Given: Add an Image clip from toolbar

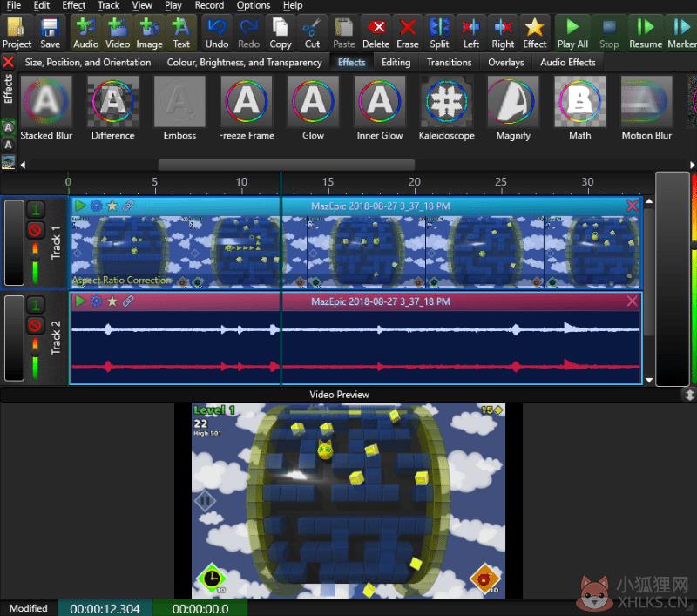Looking at the screenshot, I should [149, 33].
